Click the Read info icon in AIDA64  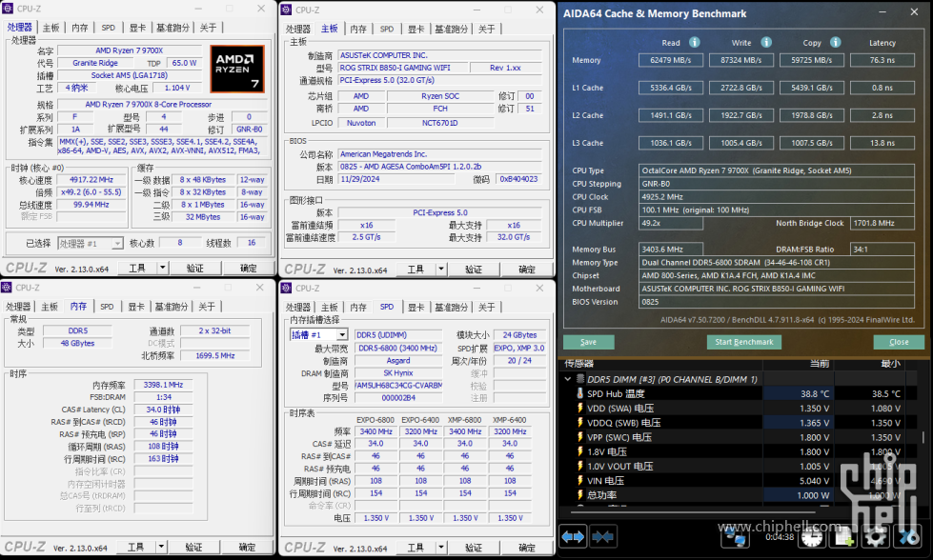(695, 42)
